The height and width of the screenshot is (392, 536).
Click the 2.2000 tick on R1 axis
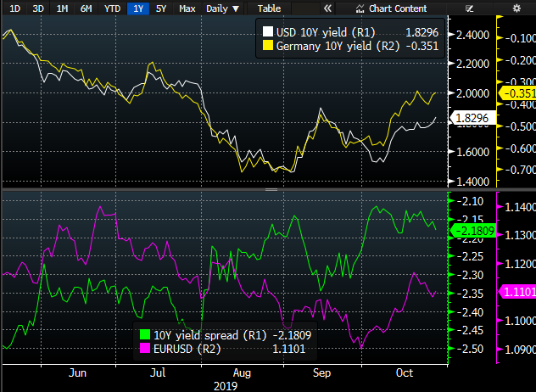[472, 64]
